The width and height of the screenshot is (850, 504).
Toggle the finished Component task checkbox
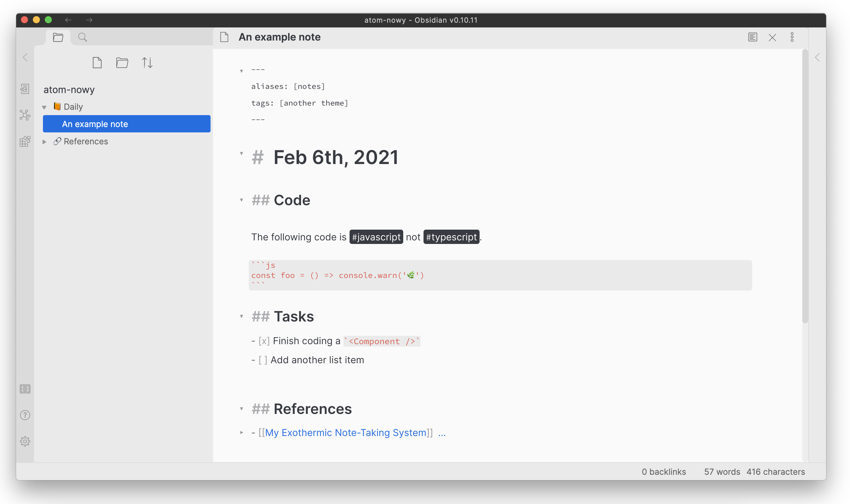coord(264,341)
